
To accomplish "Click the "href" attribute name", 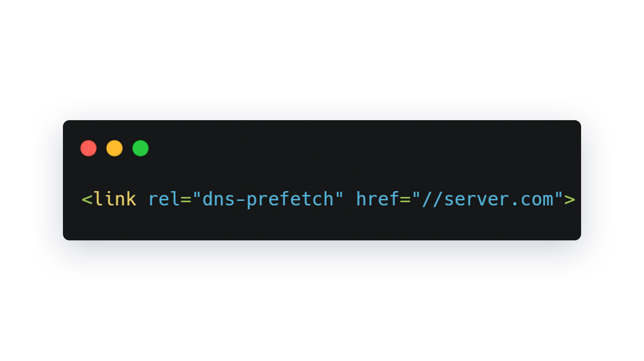I will [x=378, y=199].
